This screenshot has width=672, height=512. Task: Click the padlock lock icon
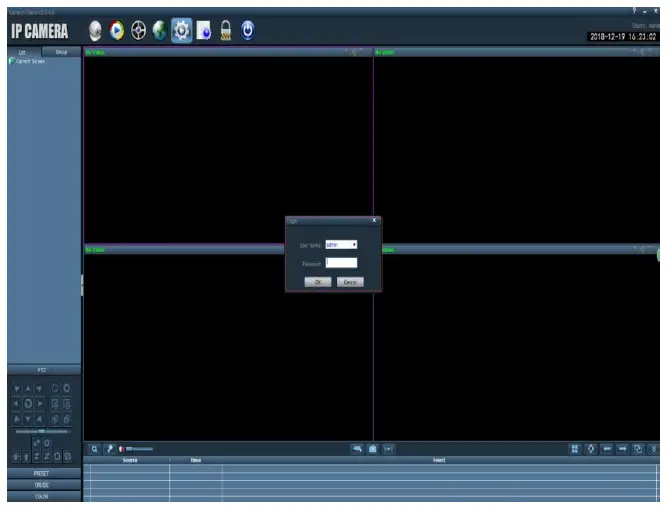click(x=225, y=31)
